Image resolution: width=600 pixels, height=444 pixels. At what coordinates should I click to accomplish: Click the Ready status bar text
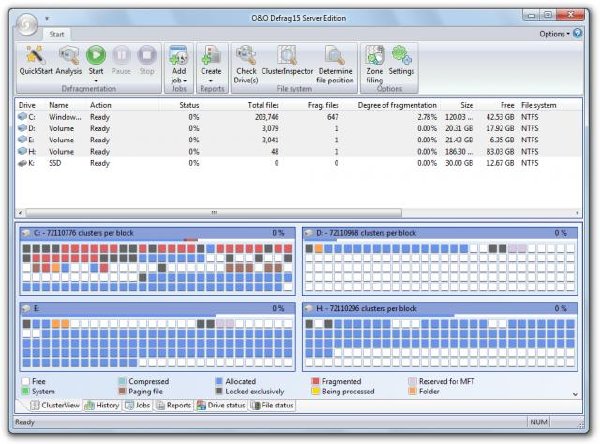pos(24,422)
